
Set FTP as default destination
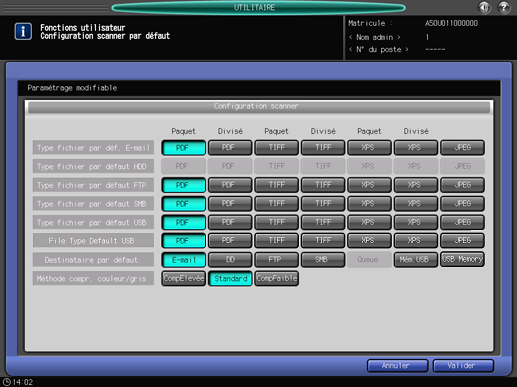coord(276,260)
